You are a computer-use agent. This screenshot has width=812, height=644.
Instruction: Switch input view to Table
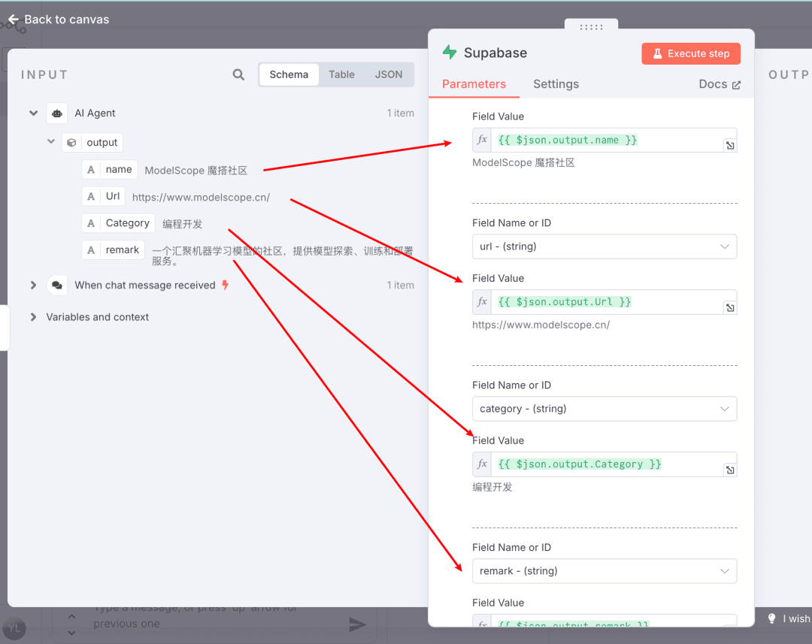[342, 74]
